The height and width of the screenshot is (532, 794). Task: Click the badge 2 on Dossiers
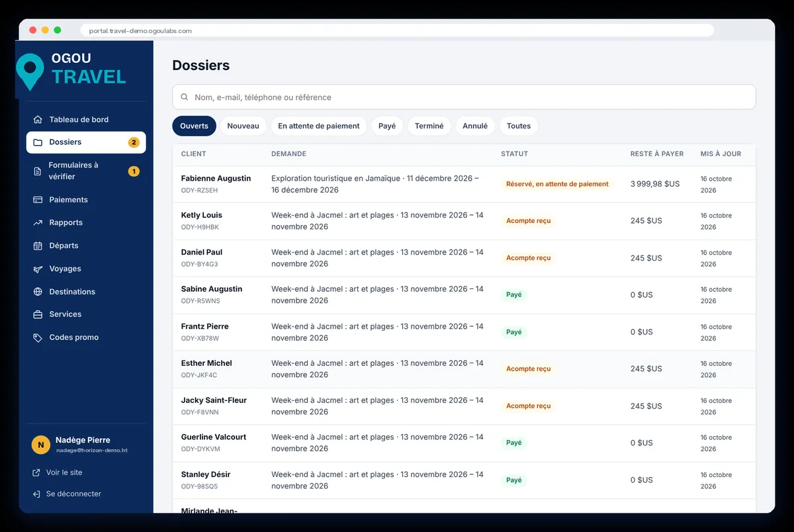134,142
